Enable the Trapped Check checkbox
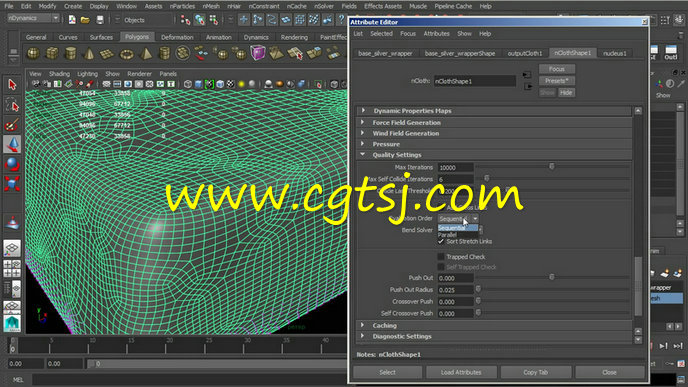Viewport: 688px width, 387px height. (441, 257)
